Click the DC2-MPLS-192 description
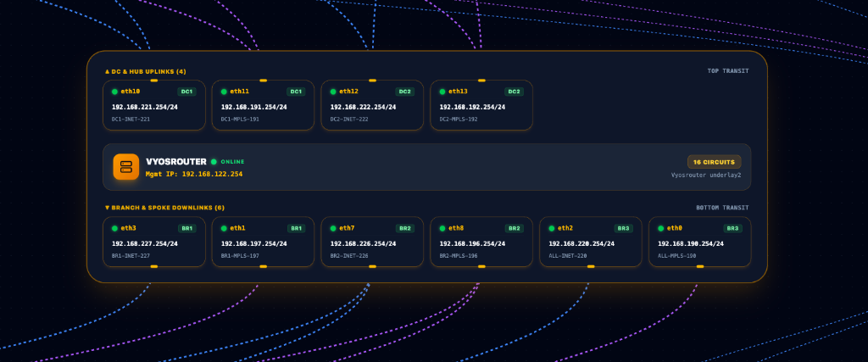 (x=459, y=119)
